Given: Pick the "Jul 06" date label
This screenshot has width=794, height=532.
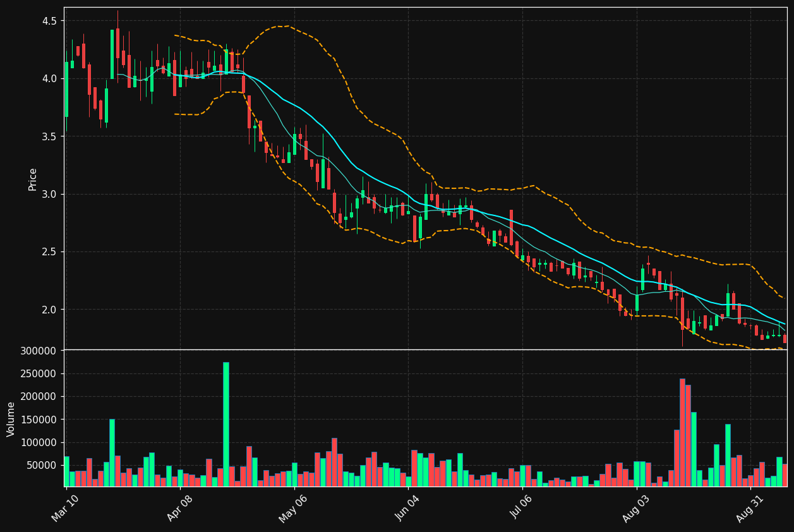Looking at the screenshot, I should coord(522,508).
